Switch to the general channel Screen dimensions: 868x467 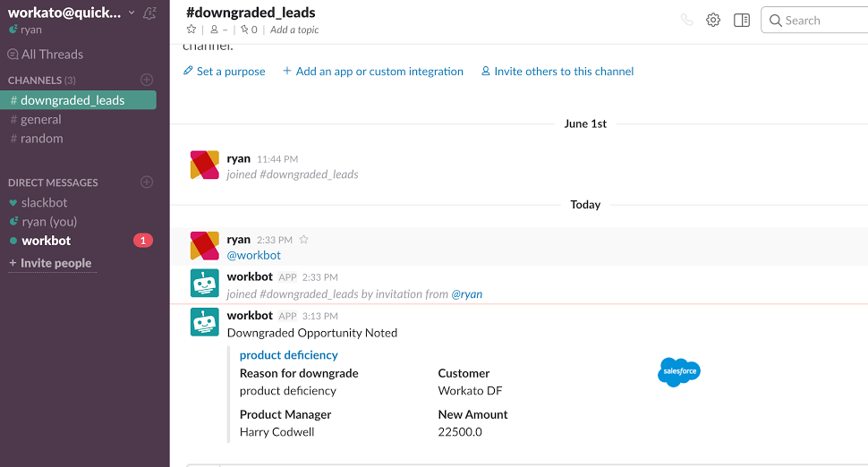point(41,120)
